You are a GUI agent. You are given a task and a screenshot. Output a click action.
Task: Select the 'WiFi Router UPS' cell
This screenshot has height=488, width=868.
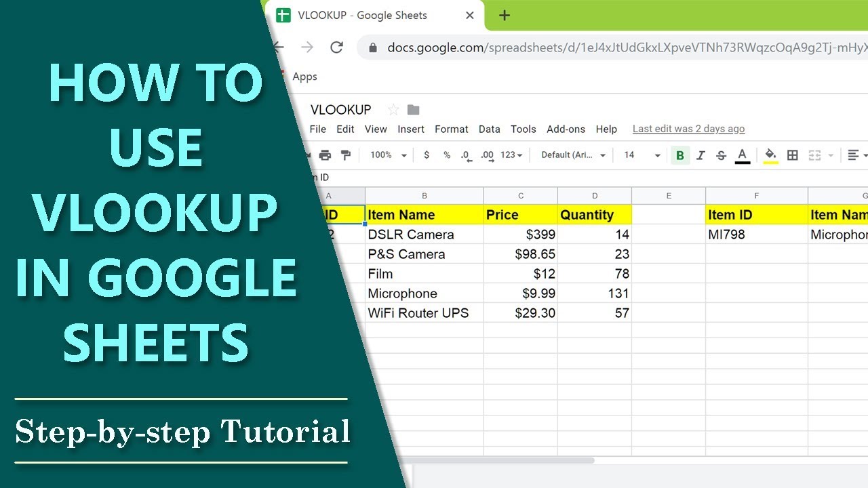[425, 313]
